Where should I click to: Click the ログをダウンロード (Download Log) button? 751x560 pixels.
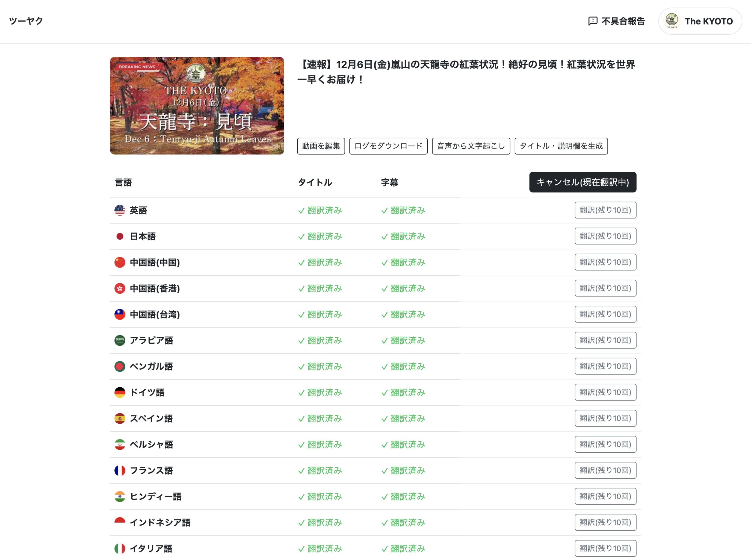click(388, 146)
